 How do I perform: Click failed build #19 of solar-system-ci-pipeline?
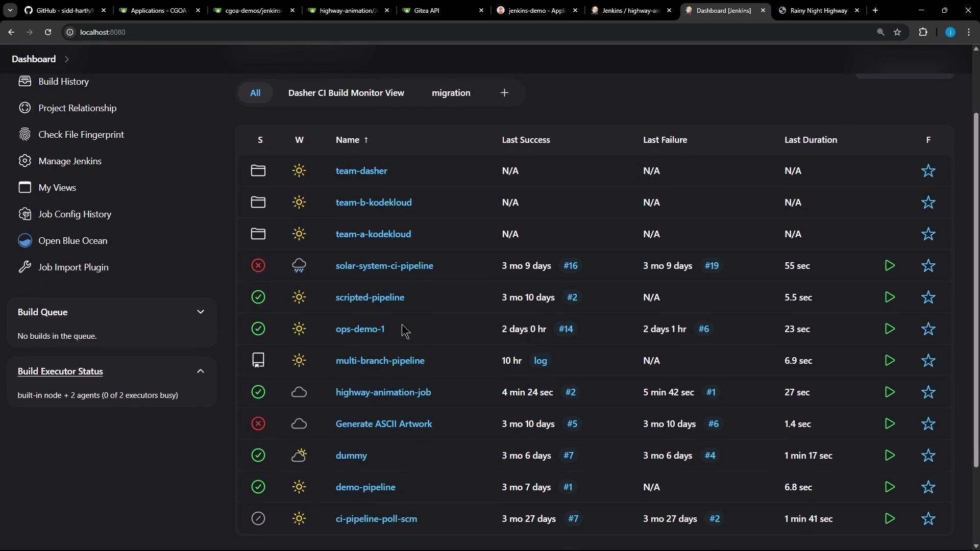pyautogui.click(x=712, y=266)
